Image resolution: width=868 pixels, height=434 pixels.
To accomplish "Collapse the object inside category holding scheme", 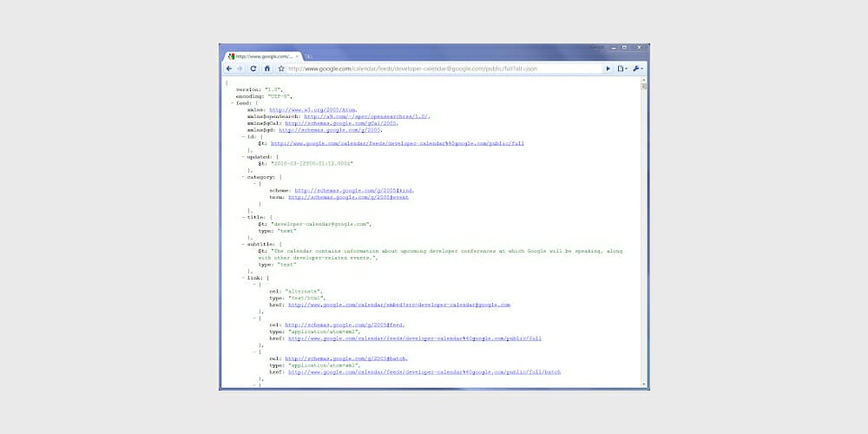I will 254,184.
